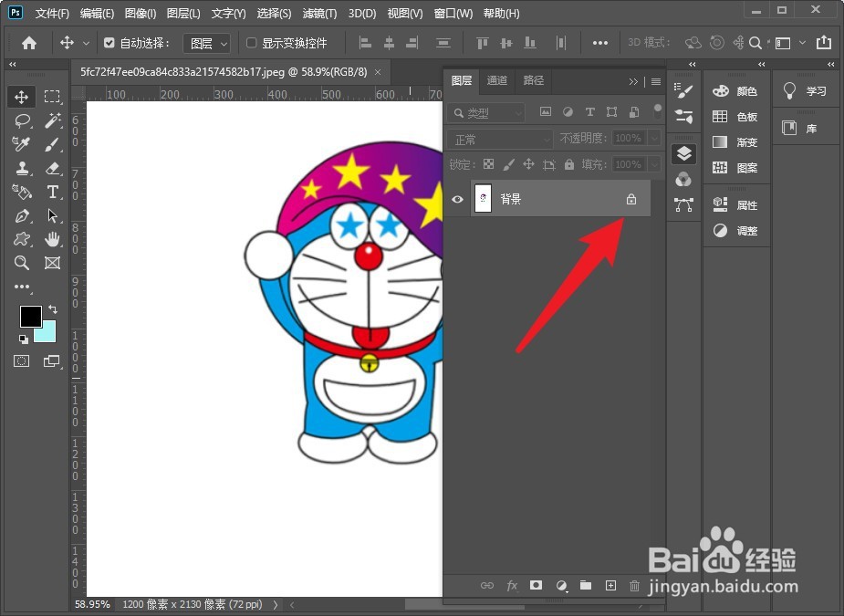Select the Path Selection tool
This screenshot has width=844, height=616.
(x=52, y=216)
